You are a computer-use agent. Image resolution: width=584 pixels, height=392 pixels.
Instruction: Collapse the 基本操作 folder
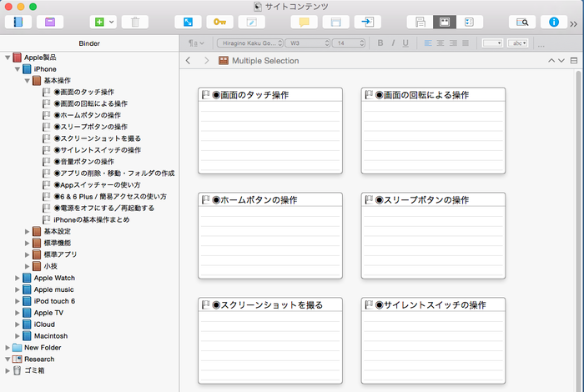point(28,80)
